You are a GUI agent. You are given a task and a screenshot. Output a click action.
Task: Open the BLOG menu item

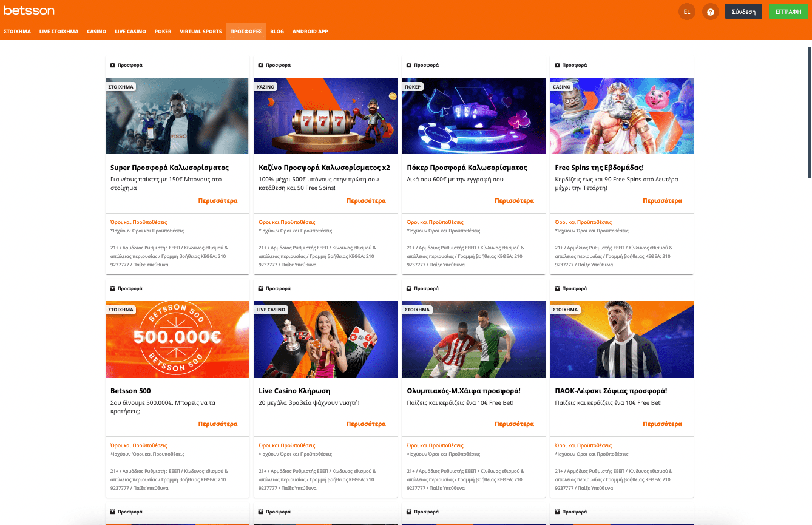[277, 32]
